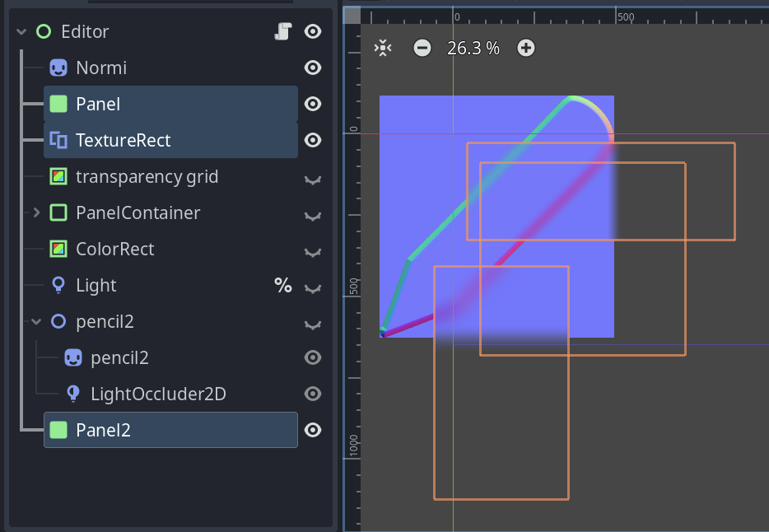Image resolution: width=769 pixels, height=532 pixels.
Task: Click the ColorRect node type icon
Action: (58, 249)
